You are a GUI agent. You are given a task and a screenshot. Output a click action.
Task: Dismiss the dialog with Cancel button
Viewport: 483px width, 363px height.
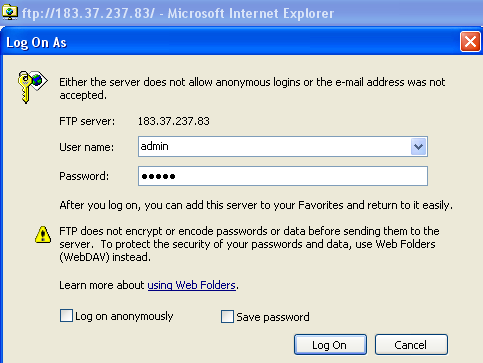411,345
